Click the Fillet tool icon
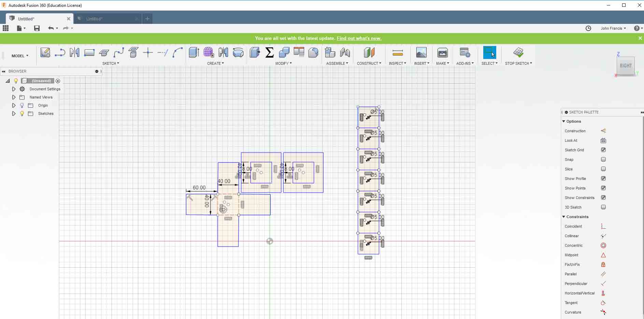The height and width of the screenshot is (319, 644). click(x=313, y=52)
